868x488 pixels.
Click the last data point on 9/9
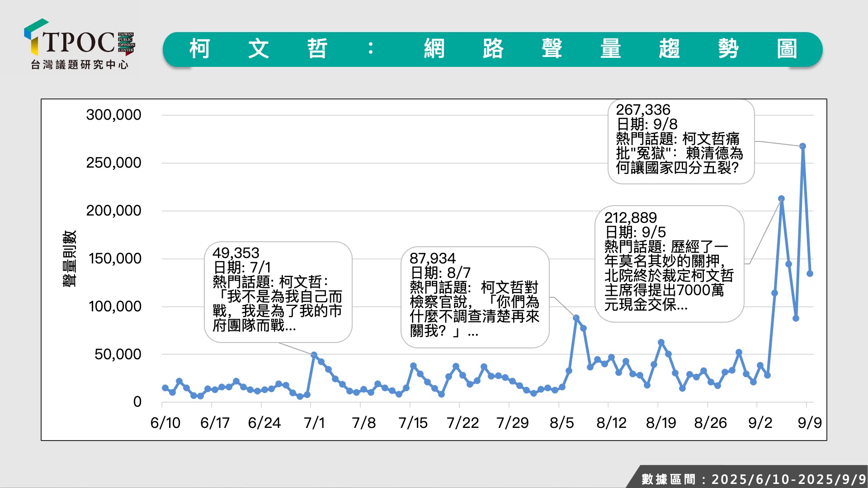(x=810, y=273)
